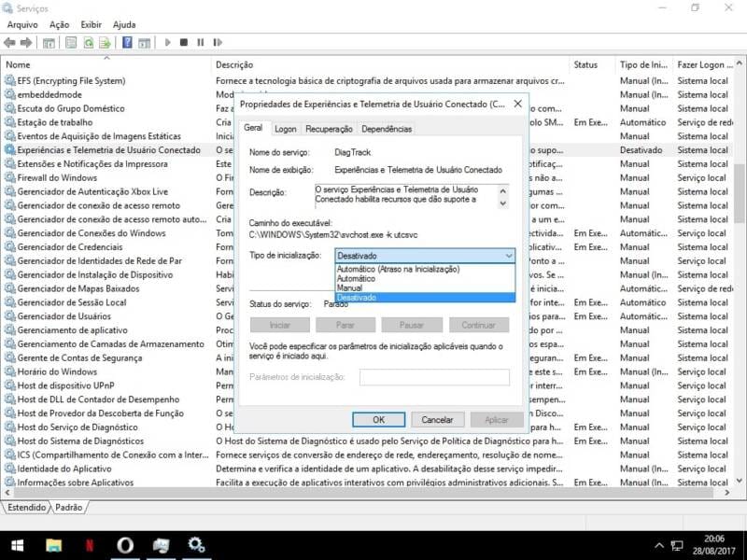Sort by the Fazer Logon column header

coord(704,64)
